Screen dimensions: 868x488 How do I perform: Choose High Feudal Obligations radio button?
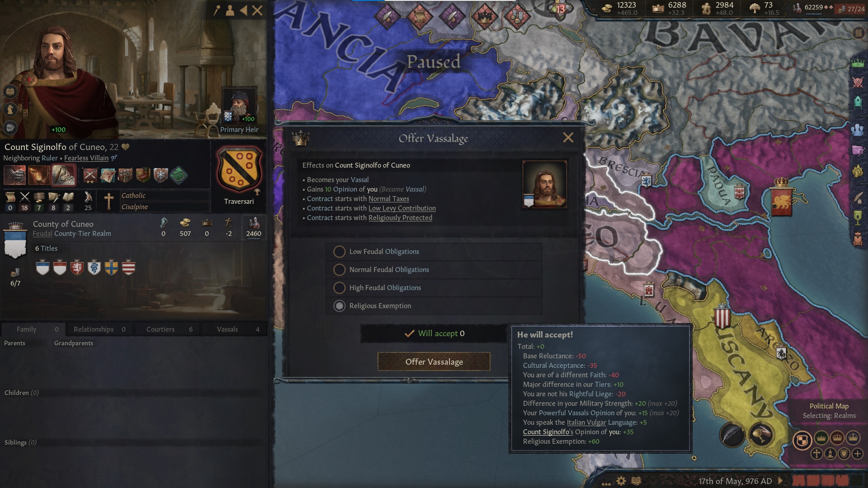click(x=339, y=288)
